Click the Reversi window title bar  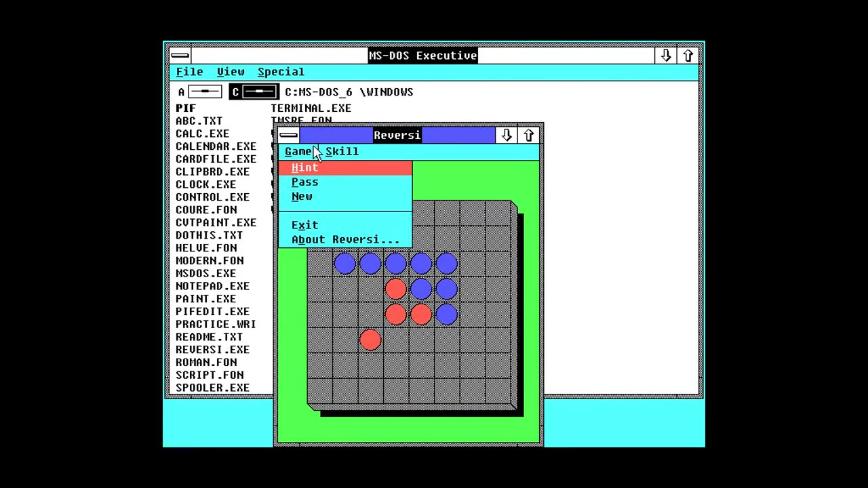pos(397,135)
